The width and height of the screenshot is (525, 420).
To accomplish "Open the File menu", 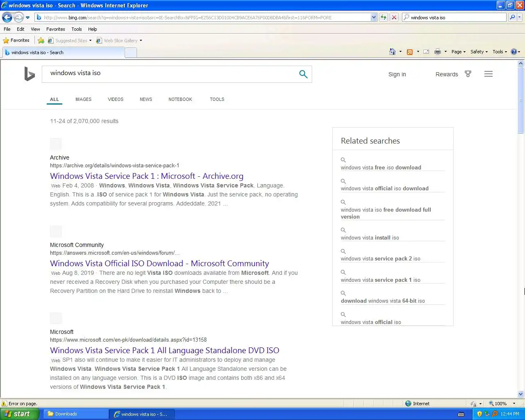I will [x=7, y=29].
